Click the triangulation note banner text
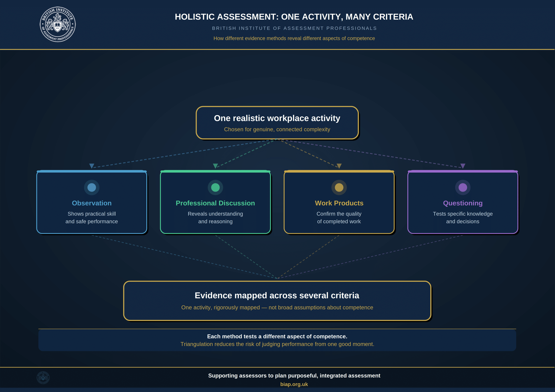The image size is (555, 392). [277, 340]
